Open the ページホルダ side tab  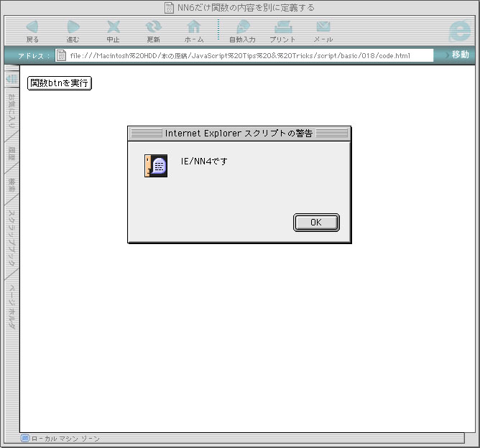[11, 307]
